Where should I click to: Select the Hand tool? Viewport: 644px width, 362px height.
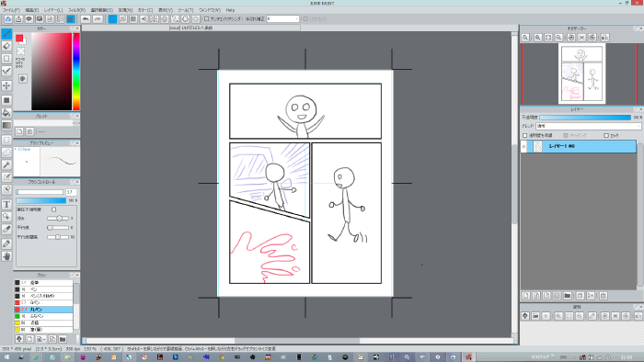pyautogui.click(x=6, y=256)
